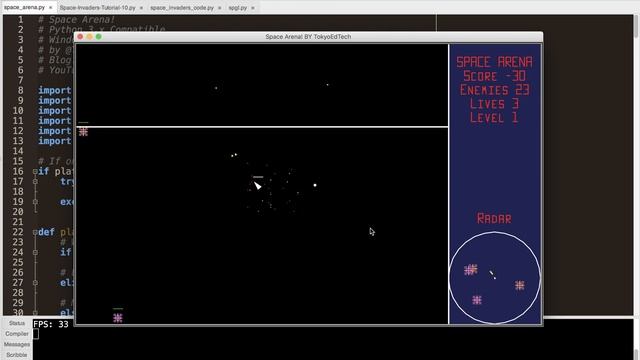
Task: Click the SPACE ARENA heading in the sidebar
Action: pyautogui.click(x=494, y=62)
